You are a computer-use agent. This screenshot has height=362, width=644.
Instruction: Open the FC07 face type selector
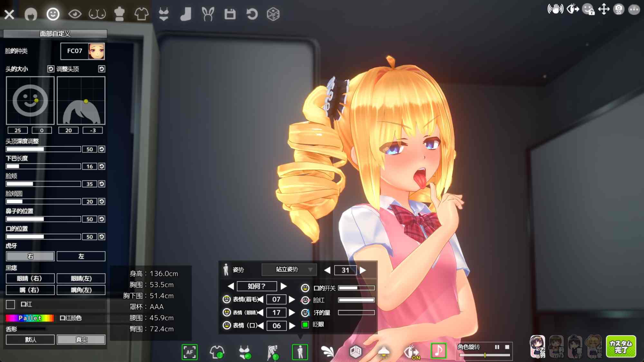pos(83,51)
